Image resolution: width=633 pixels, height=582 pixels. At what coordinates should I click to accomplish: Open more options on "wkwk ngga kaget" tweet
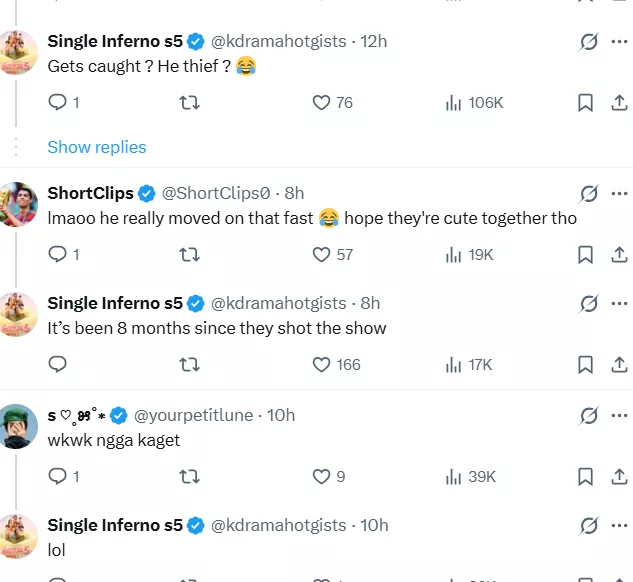pos(619,415)
